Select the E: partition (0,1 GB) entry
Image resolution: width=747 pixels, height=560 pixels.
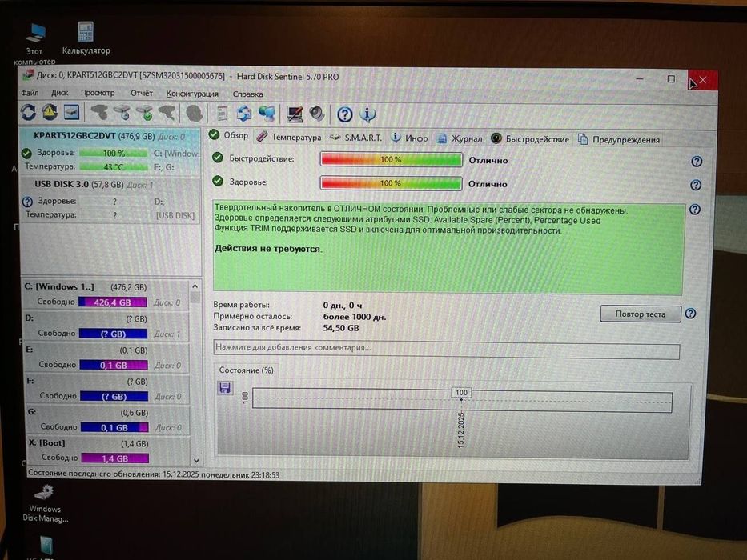(106, 358)
